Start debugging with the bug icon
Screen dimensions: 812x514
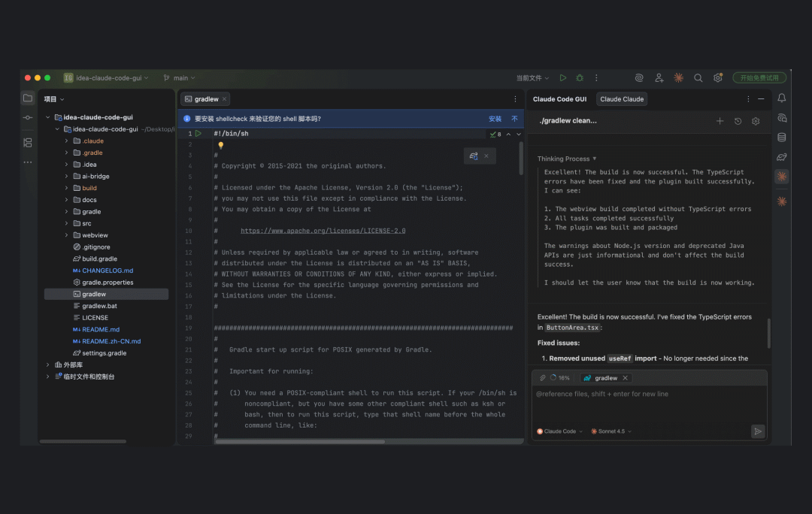[580, 77]
